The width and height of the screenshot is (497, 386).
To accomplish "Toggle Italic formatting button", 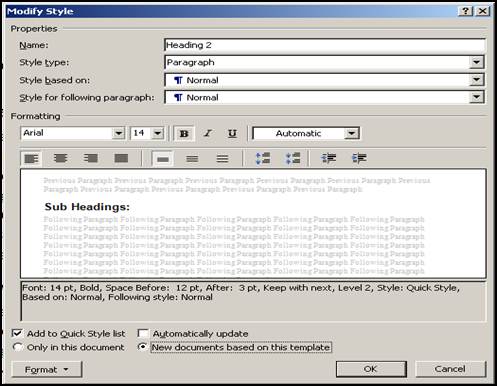I will point(208,133).
